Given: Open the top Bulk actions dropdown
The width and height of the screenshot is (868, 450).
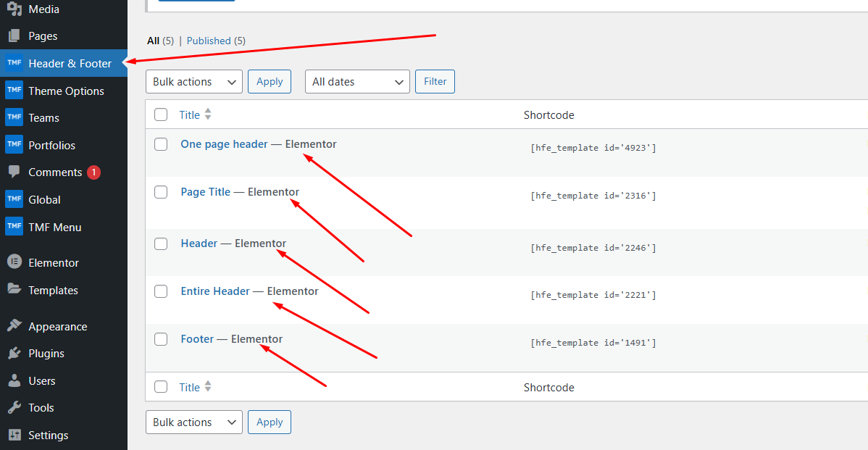Looking at the screenshot, I should coord(193,82).
